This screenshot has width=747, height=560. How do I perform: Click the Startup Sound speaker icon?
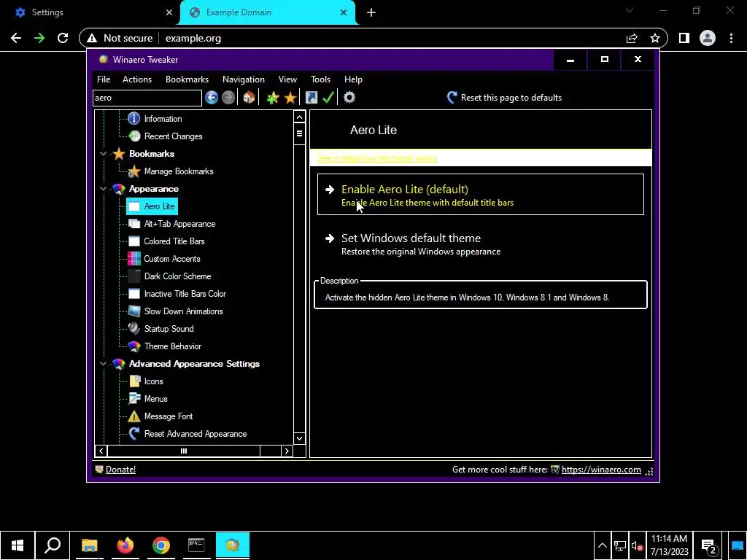(x=134, y=329)
